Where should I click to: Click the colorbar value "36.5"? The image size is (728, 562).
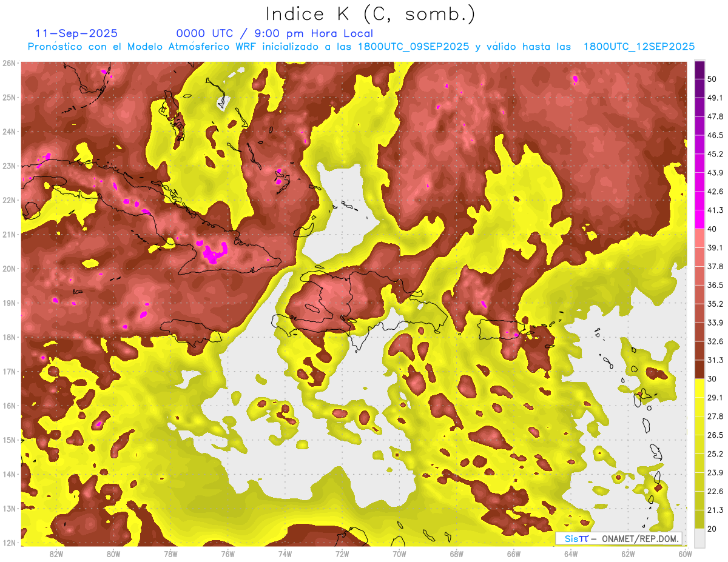pos(715,285)
